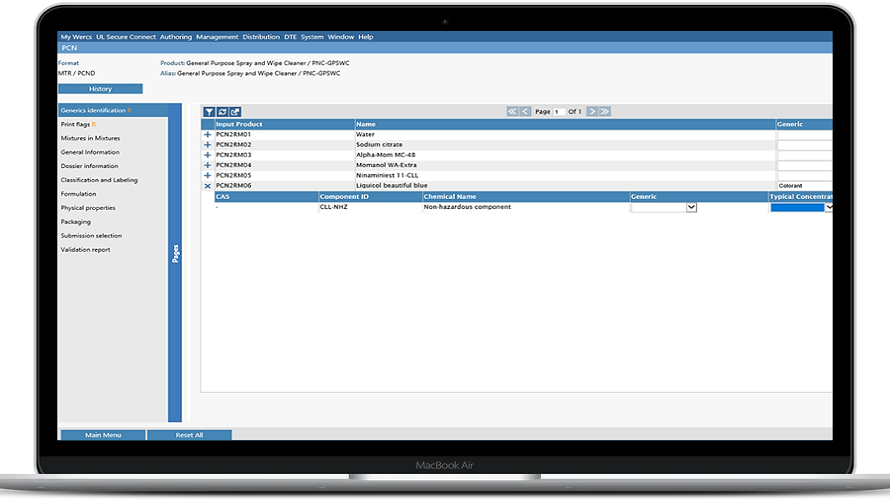The height and width of the screenshot is (500, 890).
Task: Go to the next page arrow
Action: tap(592, 112)
